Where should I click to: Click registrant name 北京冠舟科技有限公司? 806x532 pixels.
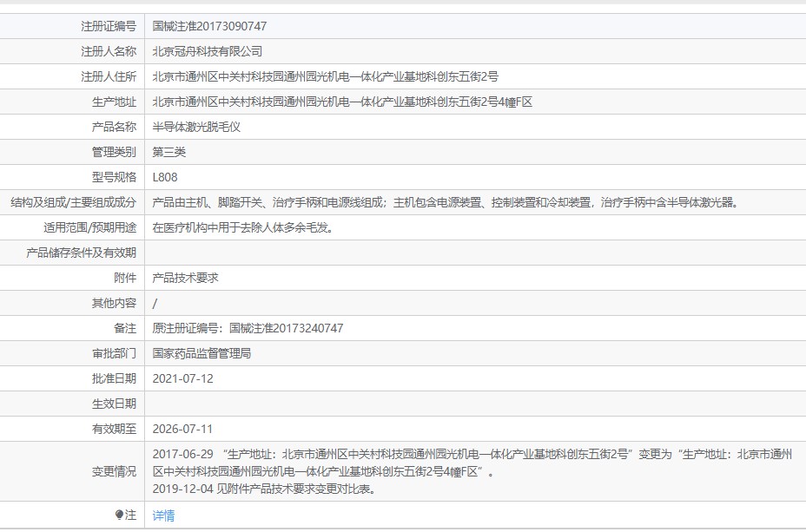coord(208,51)
